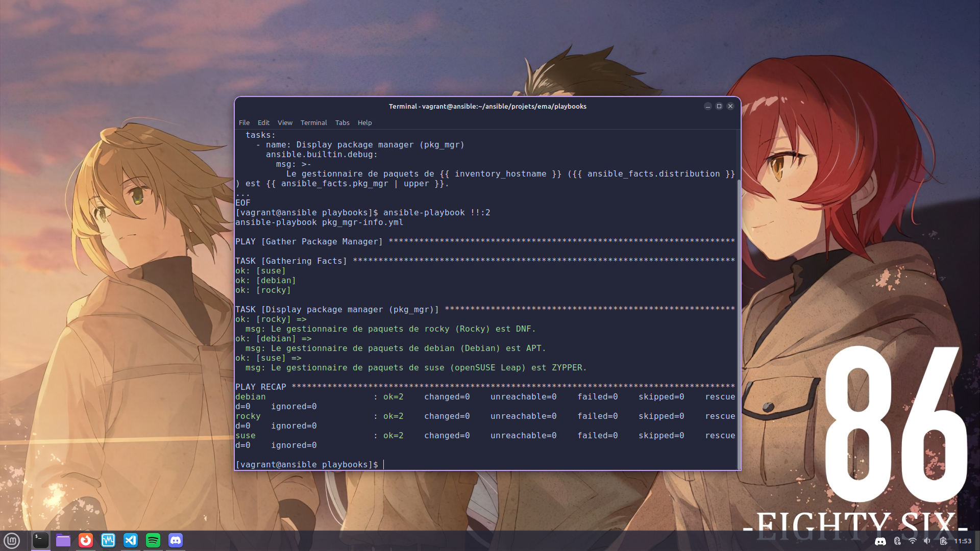This screenshot has height=551, width=980.
Task: Click the message saying rocky uses DNF
Action: pyautogui.click(x=390, y=329)
